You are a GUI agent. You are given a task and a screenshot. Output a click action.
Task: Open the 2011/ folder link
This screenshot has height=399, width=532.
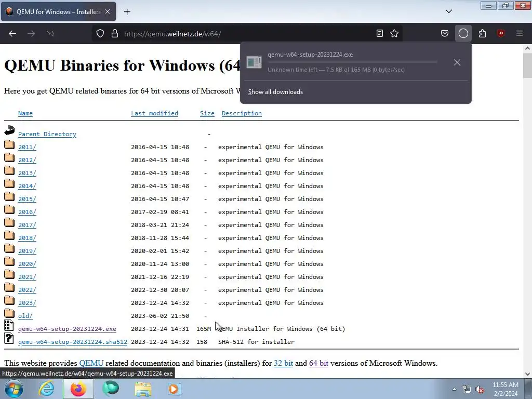(27, 147)
